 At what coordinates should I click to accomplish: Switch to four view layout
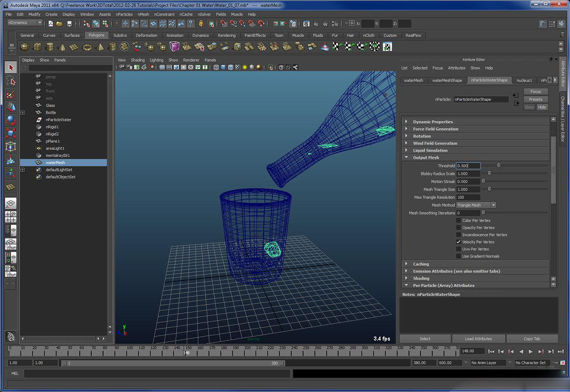(x=11, y=217)
